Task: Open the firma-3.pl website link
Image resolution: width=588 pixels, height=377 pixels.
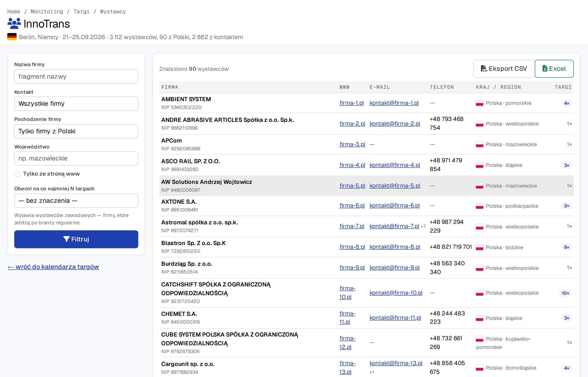Action: pos(352,144)
